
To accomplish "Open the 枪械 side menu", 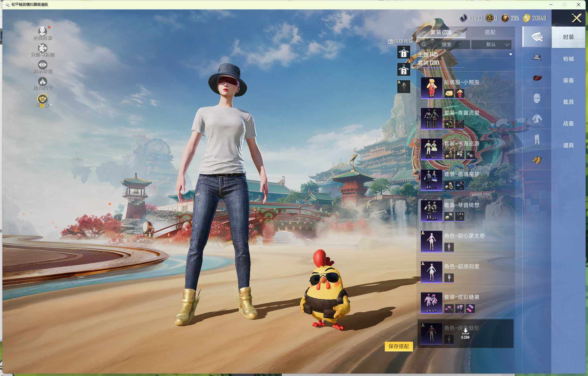I will click(568, 59).
